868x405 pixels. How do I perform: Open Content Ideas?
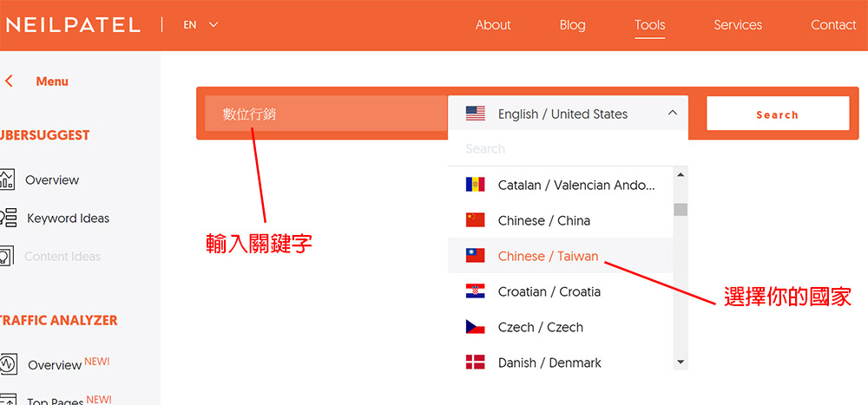[x=62, y=256]
